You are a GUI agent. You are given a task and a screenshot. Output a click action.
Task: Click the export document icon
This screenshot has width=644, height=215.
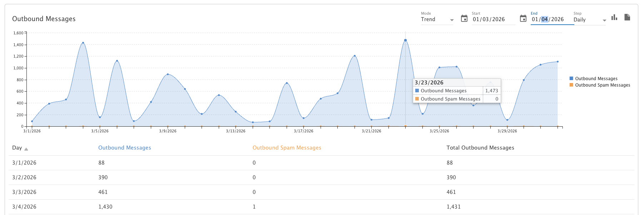[627, 18]
